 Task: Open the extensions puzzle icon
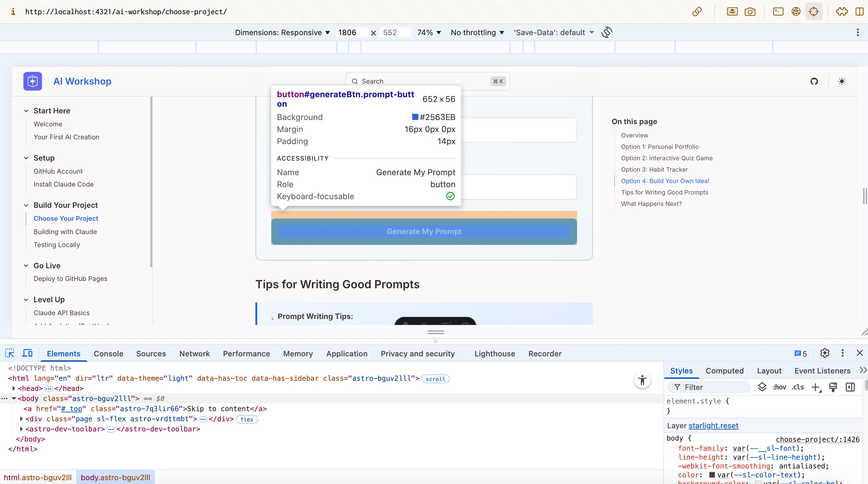842,12
